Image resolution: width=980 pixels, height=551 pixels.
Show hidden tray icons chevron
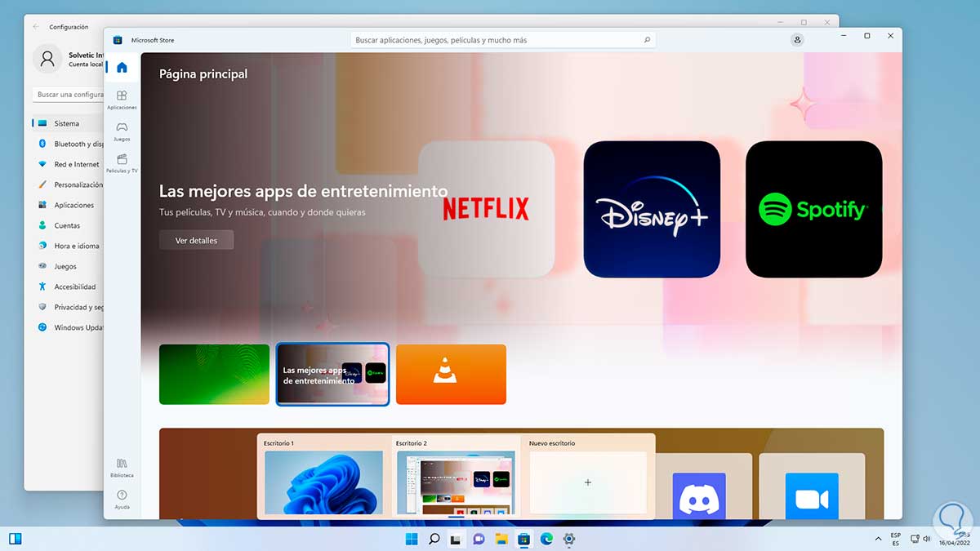[878, 539]
